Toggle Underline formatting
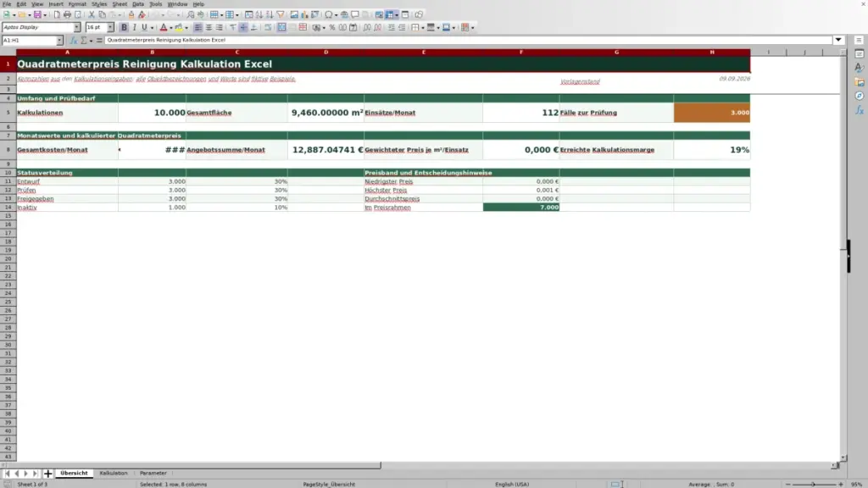 [x=144, y=28]
